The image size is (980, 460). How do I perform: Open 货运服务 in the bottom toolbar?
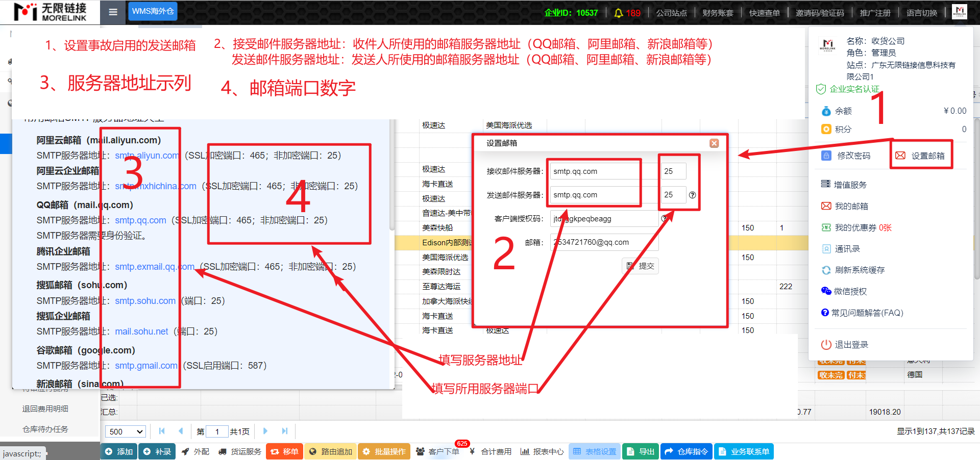(240, 451)
